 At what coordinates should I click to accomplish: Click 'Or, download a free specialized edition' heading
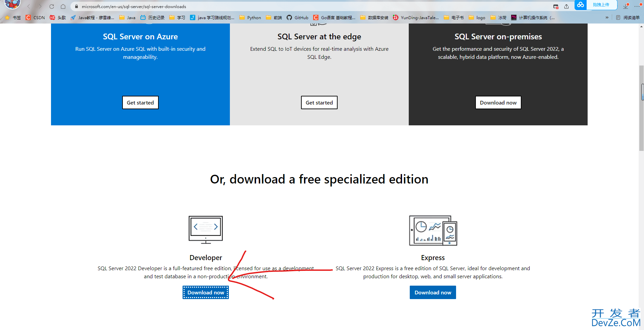click(319, 179)
